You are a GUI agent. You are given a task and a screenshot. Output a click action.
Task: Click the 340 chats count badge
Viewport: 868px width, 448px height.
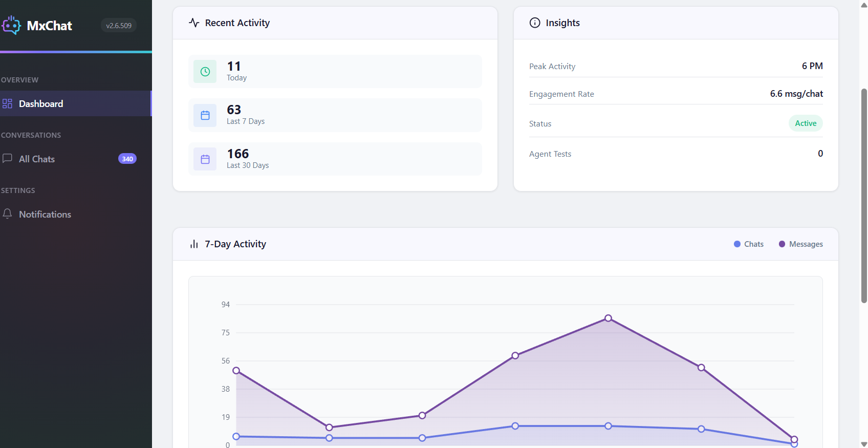(127, 159)
